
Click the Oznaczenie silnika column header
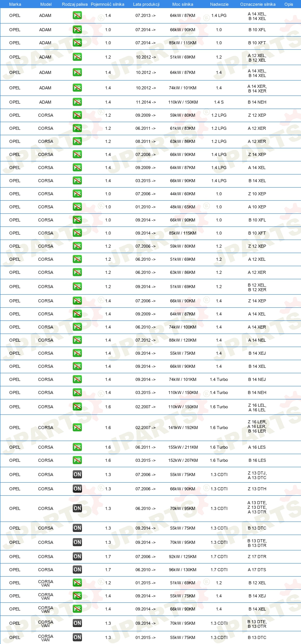click(258, 4)
